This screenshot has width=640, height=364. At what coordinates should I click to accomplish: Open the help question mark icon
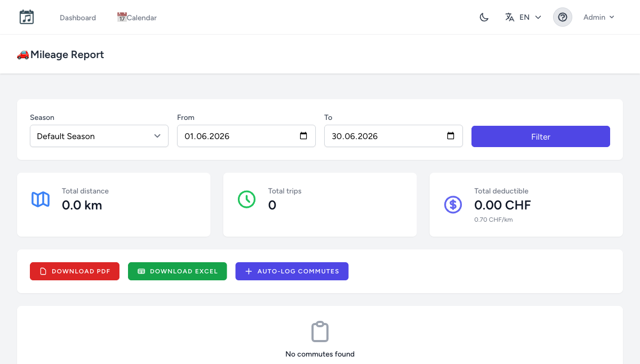[x=562, y=17]
